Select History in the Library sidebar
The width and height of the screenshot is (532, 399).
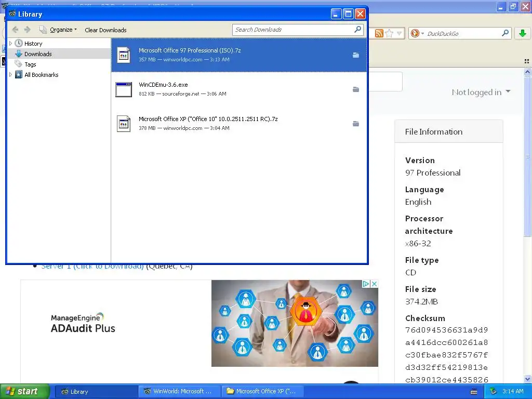coord(33,44)
